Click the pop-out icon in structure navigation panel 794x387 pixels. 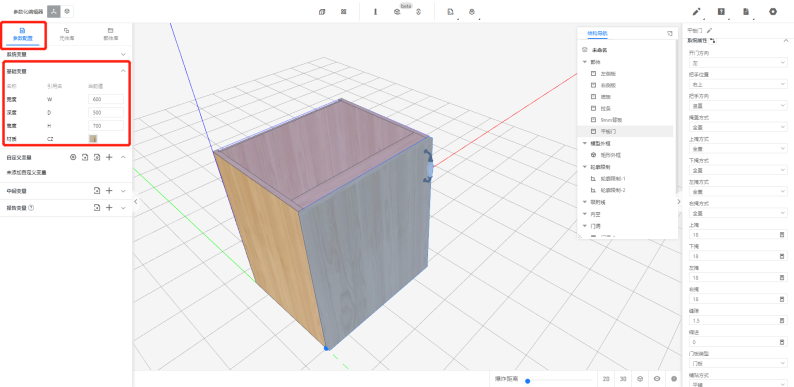click(670, 33)
